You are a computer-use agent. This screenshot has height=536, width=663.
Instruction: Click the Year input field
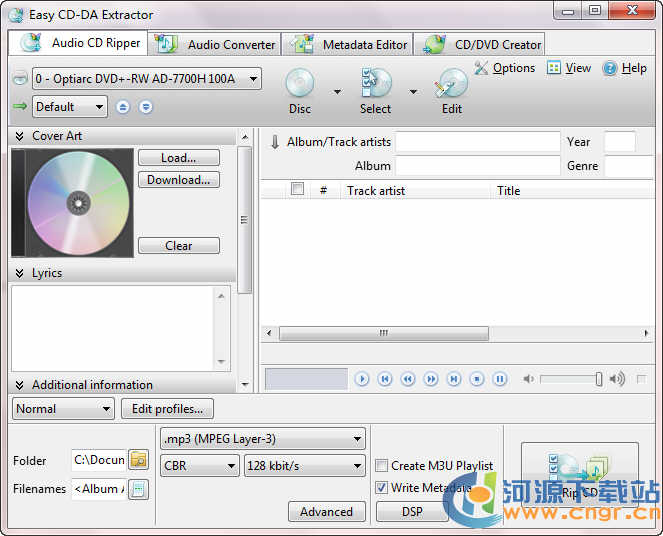point(620,142)
